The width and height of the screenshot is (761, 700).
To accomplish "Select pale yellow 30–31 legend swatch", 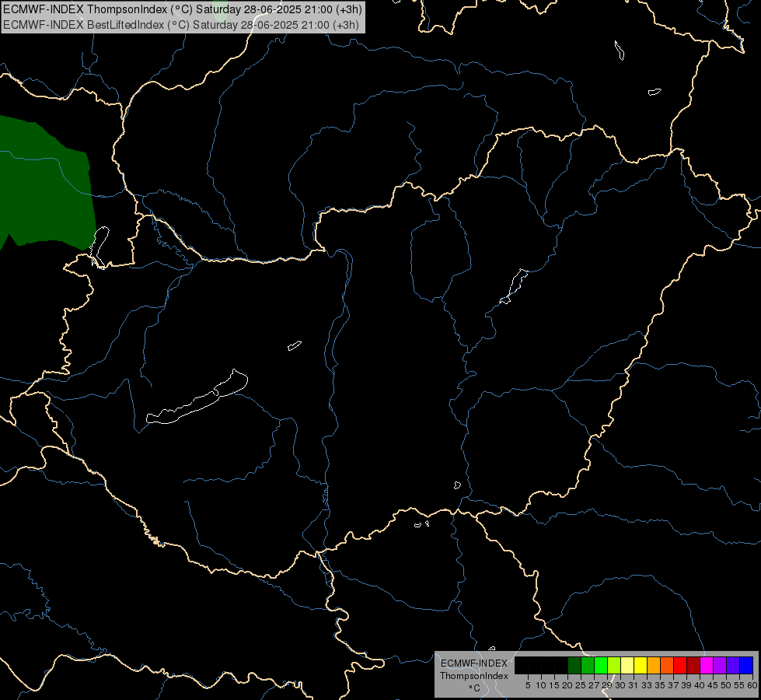I will [627, 666].
